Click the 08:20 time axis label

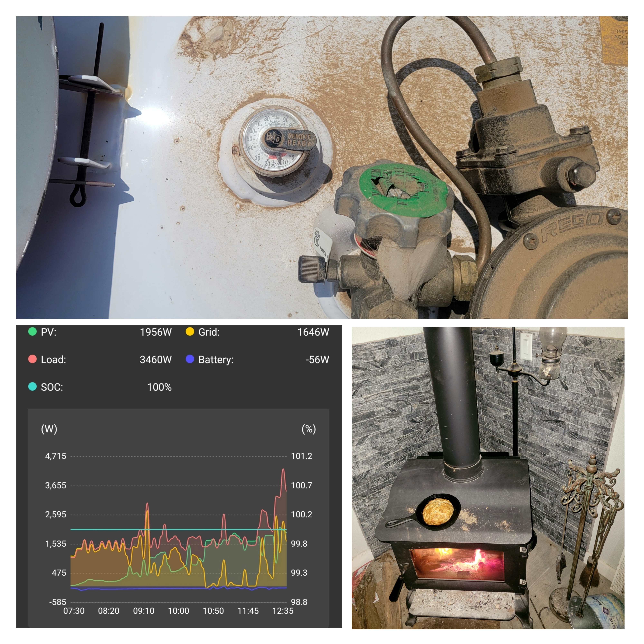109,611
